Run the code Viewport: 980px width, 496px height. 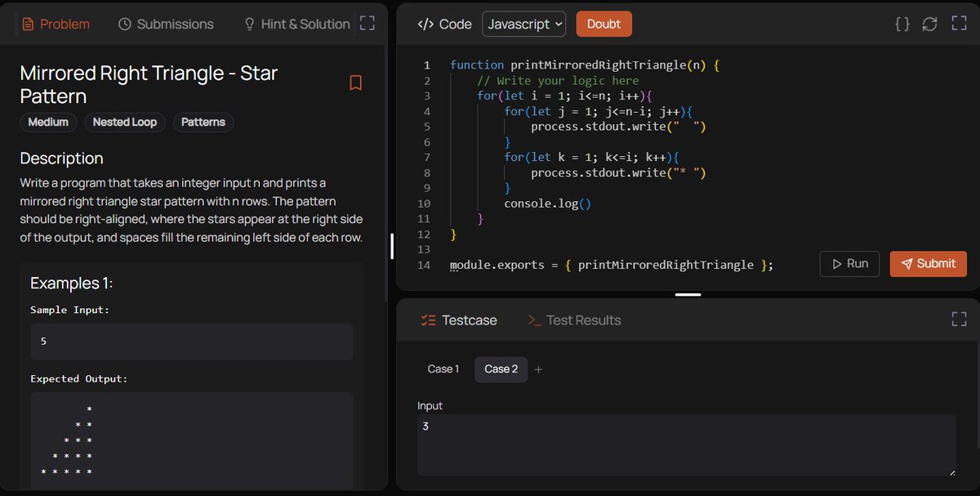coord(849,264)
